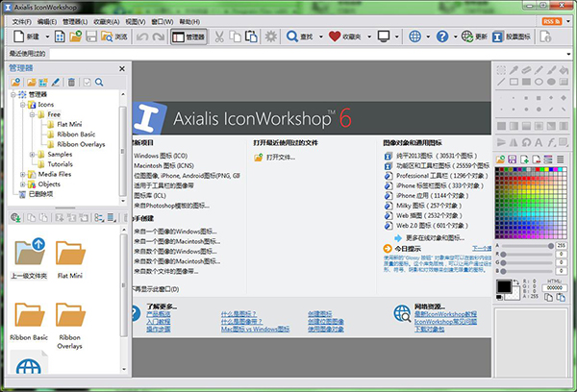
Task: Open dropdown arrow next to globe icon
Action: pos(428,37)
